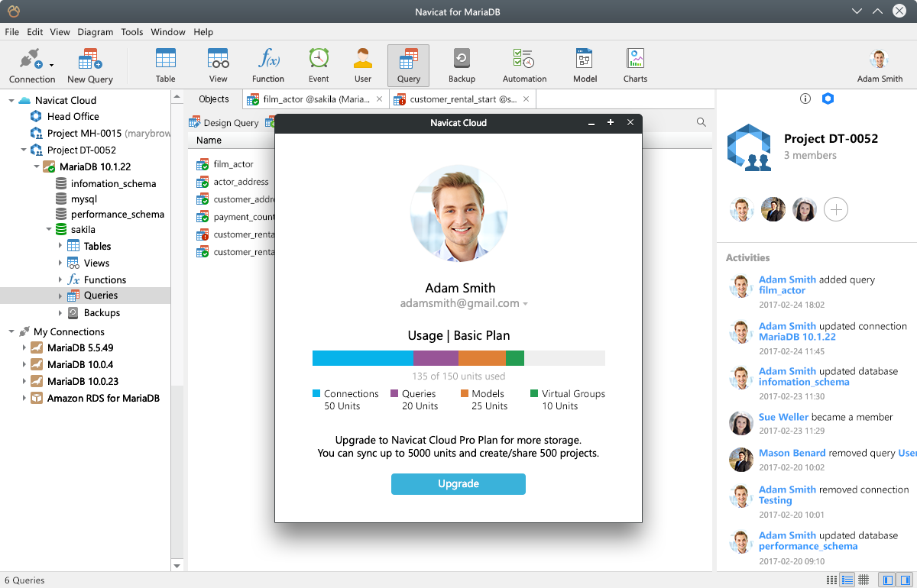Open the actor_address query in the list
The height and width of the screenshot is (588, 917).
pyautogui.click(x=241, y=182)
